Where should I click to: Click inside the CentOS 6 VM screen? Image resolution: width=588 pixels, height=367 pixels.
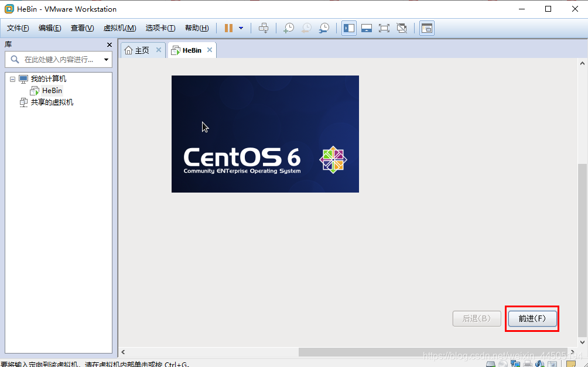click(x=265, y=134)
